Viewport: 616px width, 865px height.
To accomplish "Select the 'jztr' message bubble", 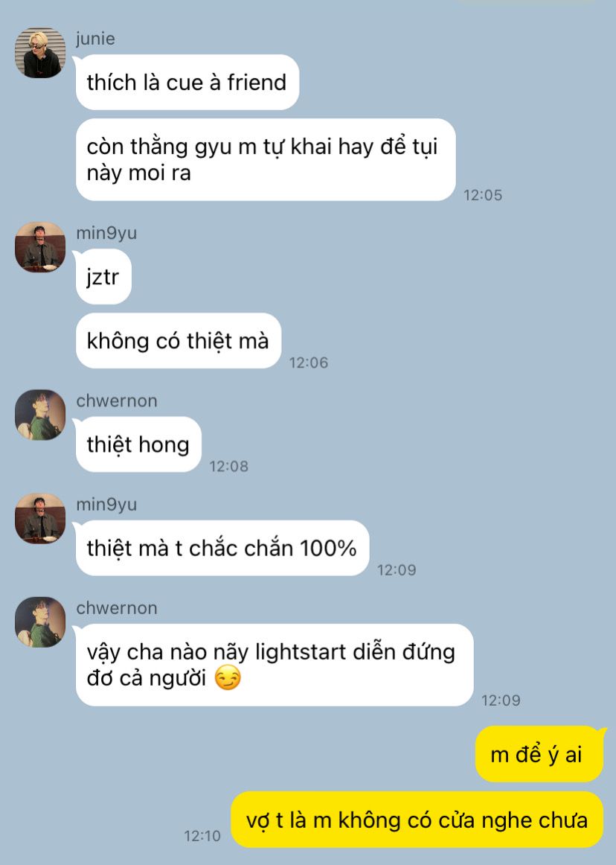I will (103, 276).
